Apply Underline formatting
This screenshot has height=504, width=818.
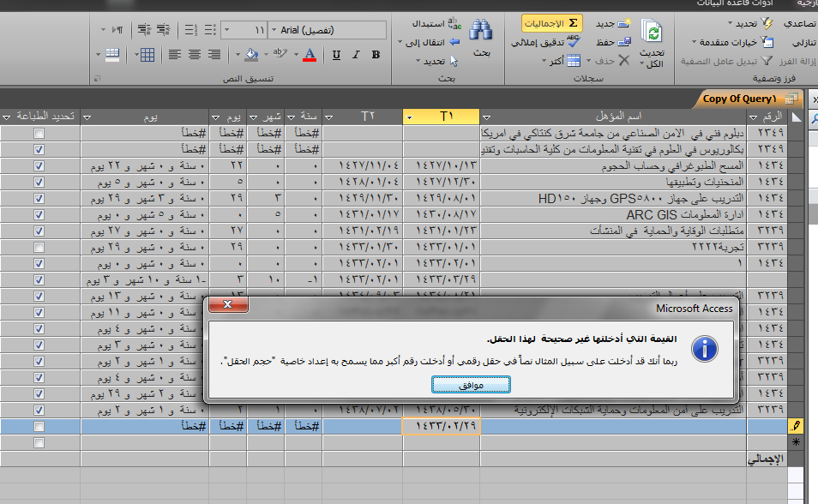[336, 54]
